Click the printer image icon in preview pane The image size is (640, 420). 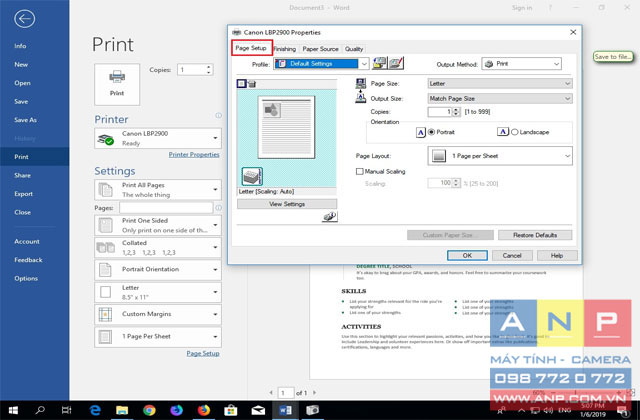(252, 176)
